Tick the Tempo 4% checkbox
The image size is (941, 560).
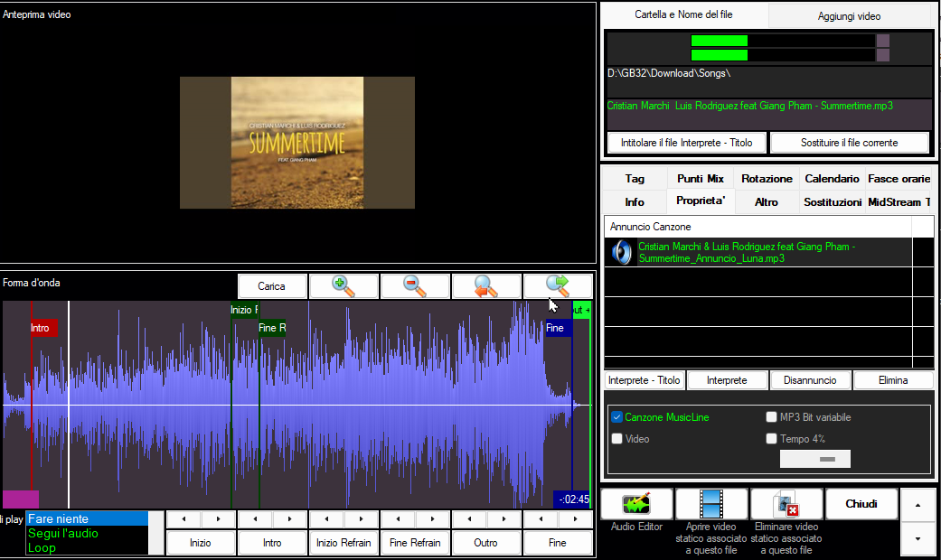tap(772, 439)
